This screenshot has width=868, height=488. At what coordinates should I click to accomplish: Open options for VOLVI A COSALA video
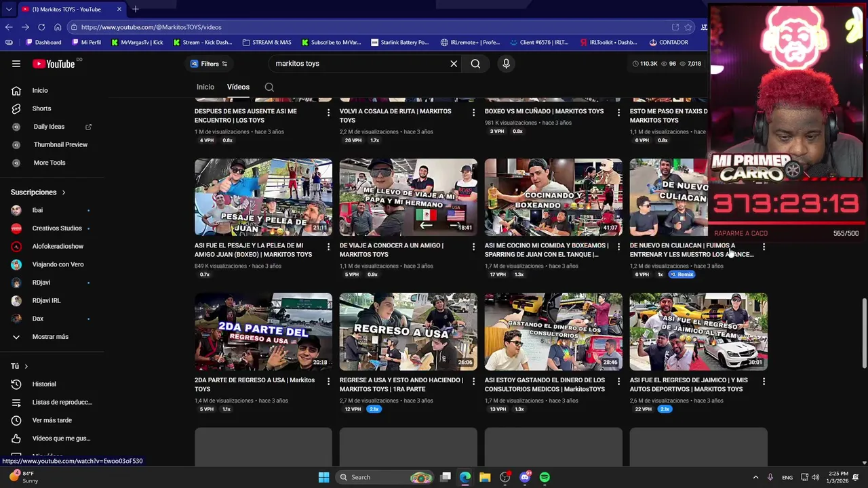click(473, 112)
